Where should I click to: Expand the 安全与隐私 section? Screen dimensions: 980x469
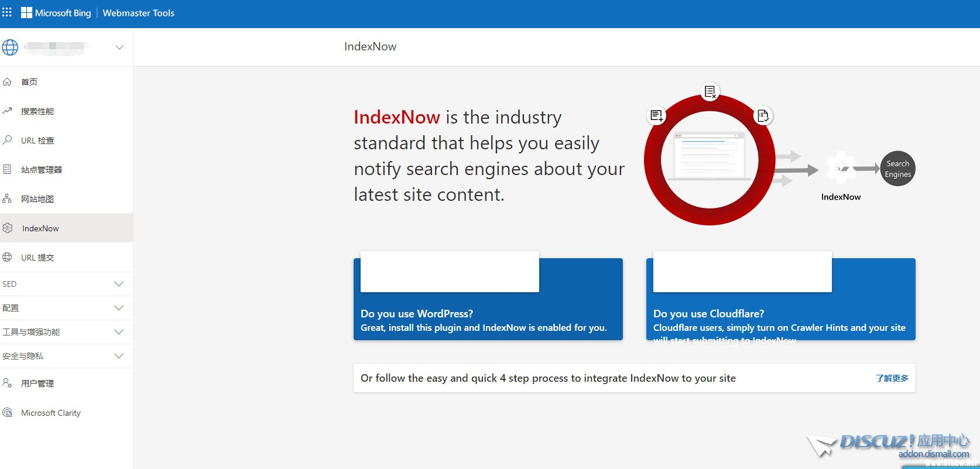(119, 356)
